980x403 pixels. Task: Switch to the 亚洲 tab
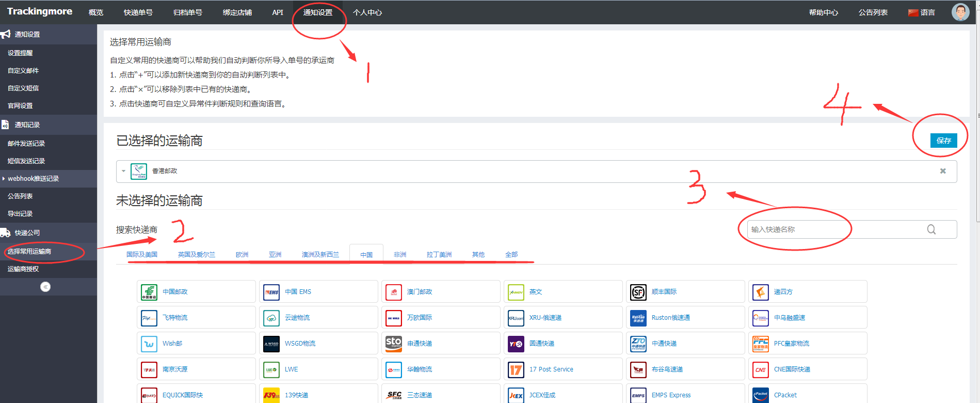click(x=275, y=255)
